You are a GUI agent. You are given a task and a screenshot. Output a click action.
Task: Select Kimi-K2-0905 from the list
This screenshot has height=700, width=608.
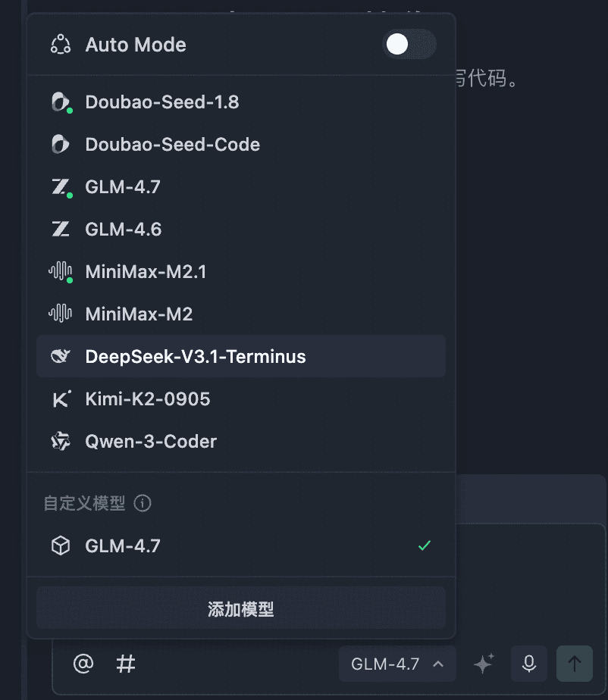pyautogui.click(x=147, y=398)
